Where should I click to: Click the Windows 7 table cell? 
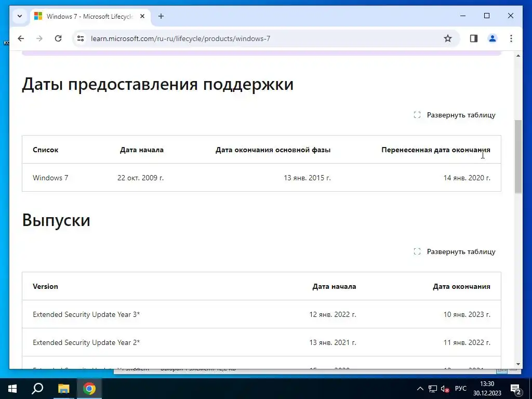pyautogui.click(x=50, y=178)
